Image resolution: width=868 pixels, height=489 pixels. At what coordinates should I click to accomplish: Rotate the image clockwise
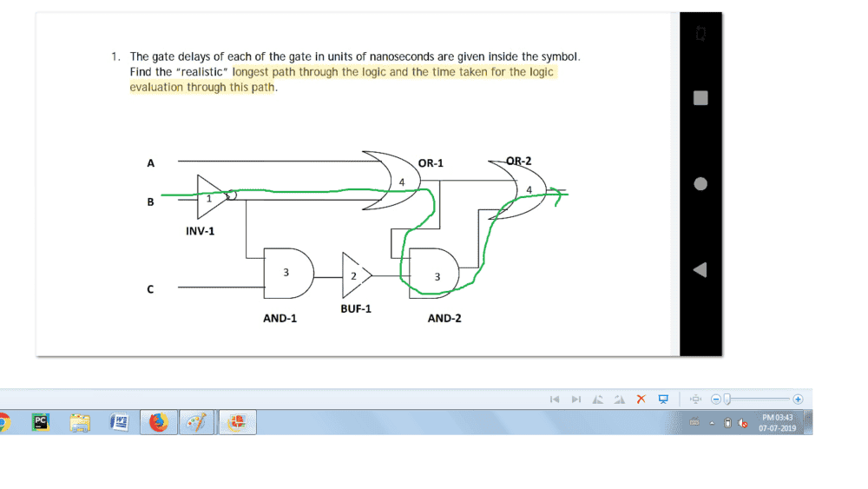pyautogui.click(x=619, y=400)
